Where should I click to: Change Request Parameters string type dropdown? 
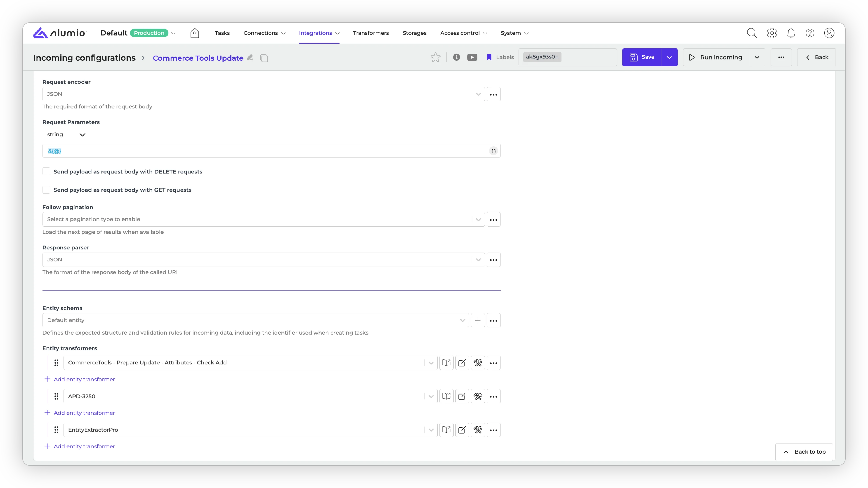(x=66, y=134)
